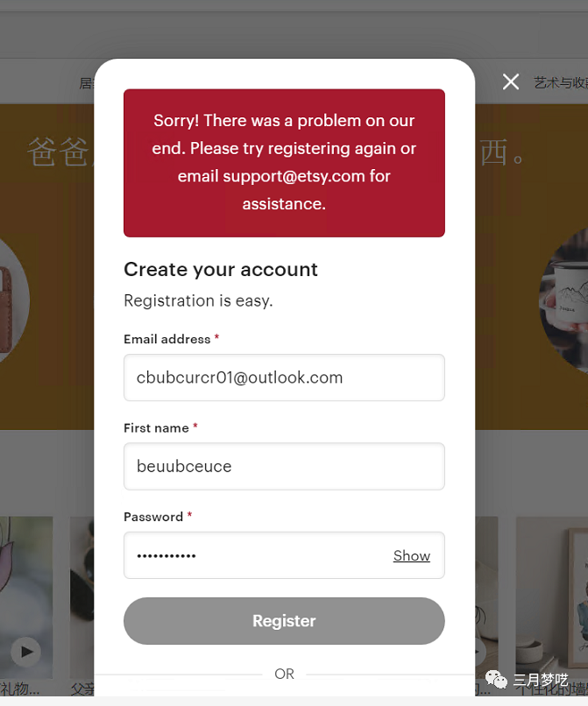Click the 三月梦呓 watermark text
Viewport: 588px width, 706px height.
[540, 680]
